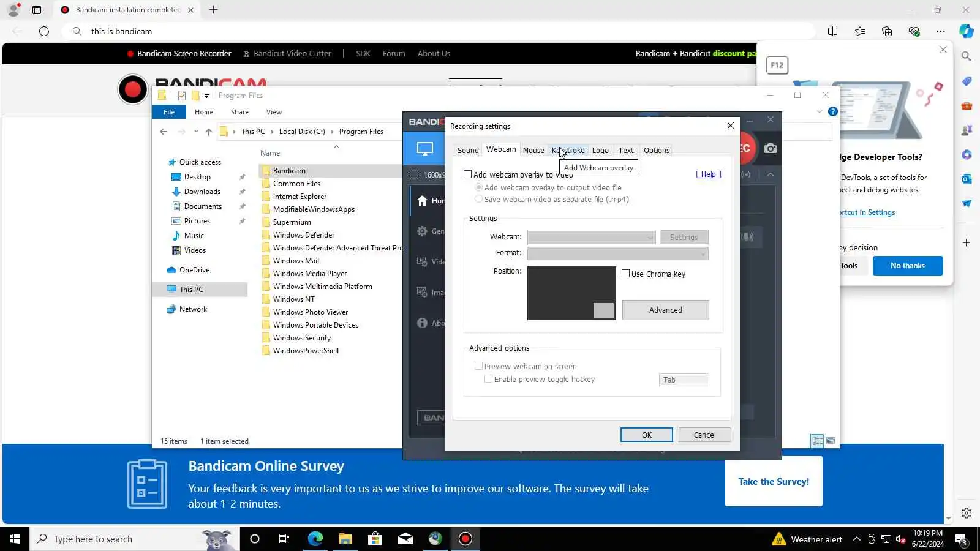The height and width of the screenshot is (551, 980).
Task: Open the File tab in File Explorer
Action: click(169, 112)
